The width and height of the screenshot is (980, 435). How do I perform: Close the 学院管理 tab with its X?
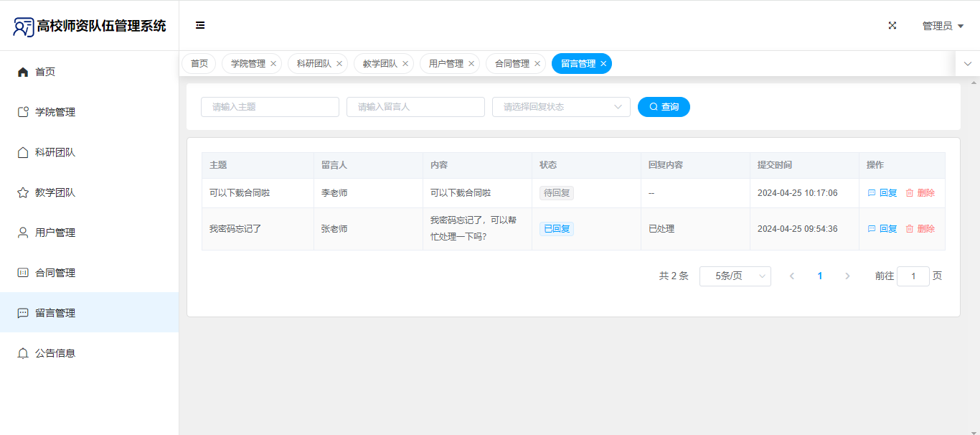[273, 64]
